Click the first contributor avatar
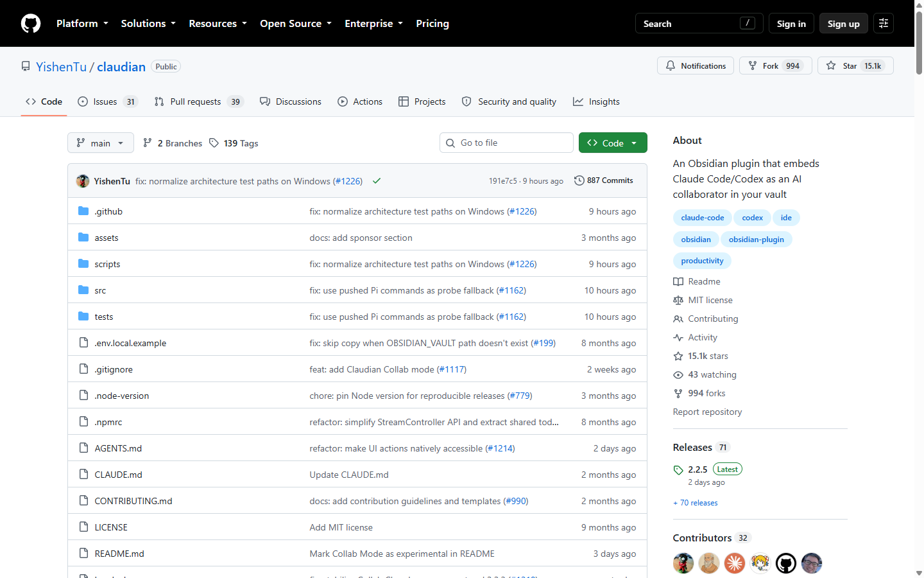Viewport: 924px width, 578px height. tap(683, 563)
